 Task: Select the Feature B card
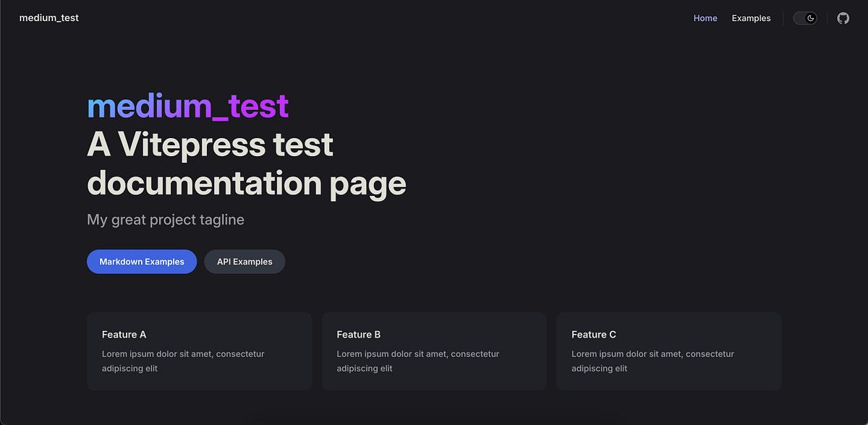(x=434, y=351)
